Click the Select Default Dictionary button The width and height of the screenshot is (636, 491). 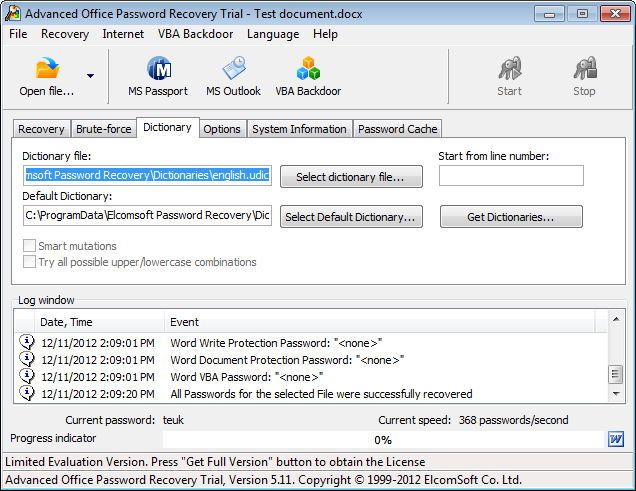351,217
